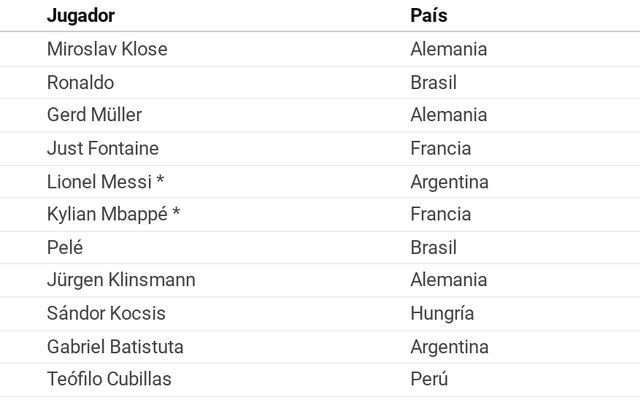This screenshot has height=400, width=640.
Task: Select Argentina in Lionel Messi's row
Action: (x=449, y=182)
